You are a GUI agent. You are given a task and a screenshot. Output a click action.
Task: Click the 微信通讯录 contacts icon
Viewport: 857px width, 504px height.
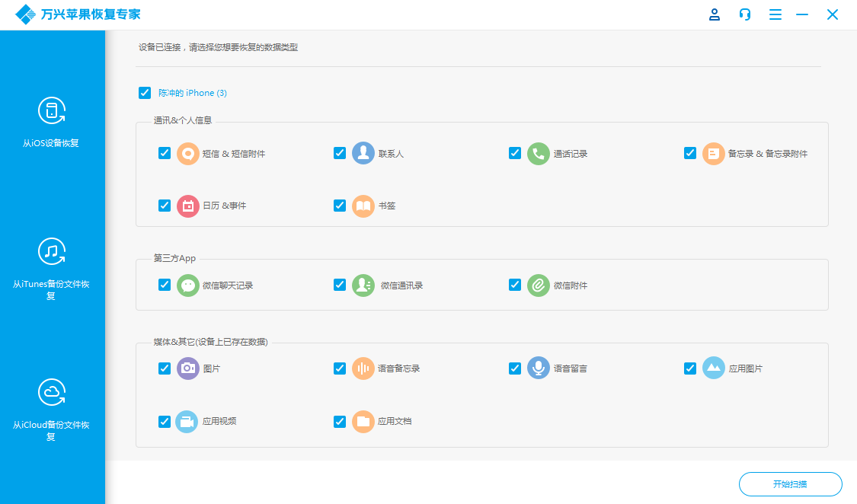click(363, 285)
